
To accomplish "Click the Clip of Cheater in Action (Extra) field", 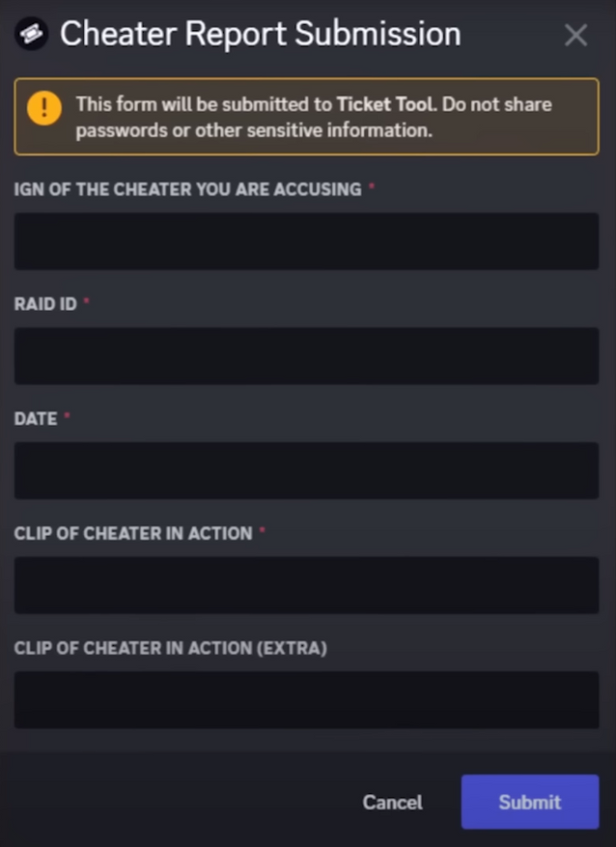I will pos(306,699).
